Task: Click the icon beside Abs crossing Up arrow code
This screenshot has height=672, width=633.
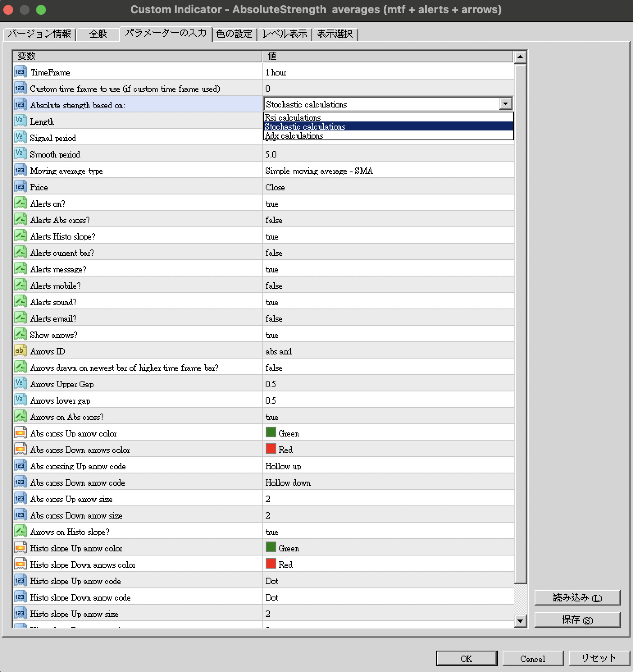Action: tap(20, 466)
